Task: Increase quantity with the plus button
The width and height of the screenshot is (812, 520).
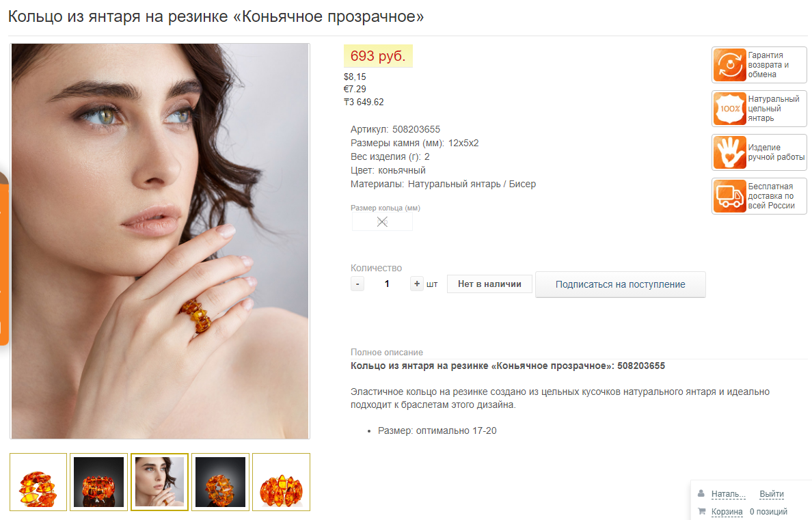Action: click(x=417, y=284)
